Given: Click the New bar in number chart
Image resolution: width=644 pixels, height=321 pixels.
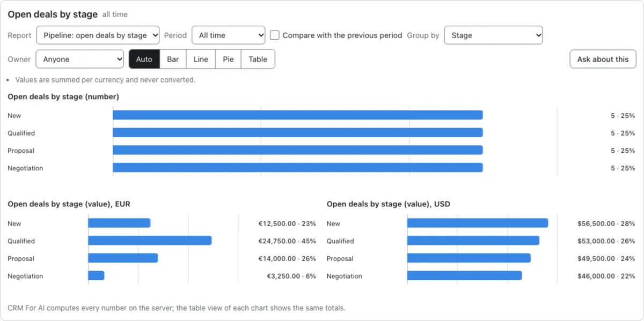Looking at the screenshot, I should 298,115.
